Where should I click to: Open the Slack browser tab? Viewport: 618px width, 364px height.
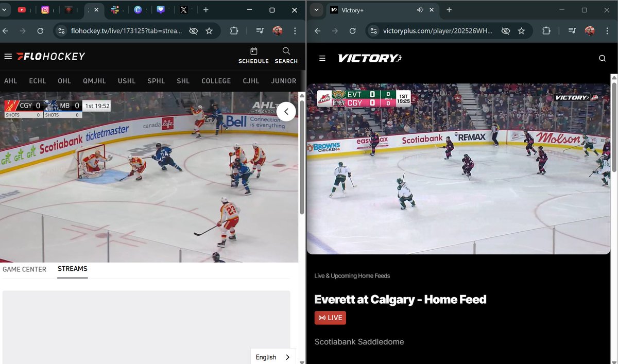pyautogui.click(x=114, y=10)
